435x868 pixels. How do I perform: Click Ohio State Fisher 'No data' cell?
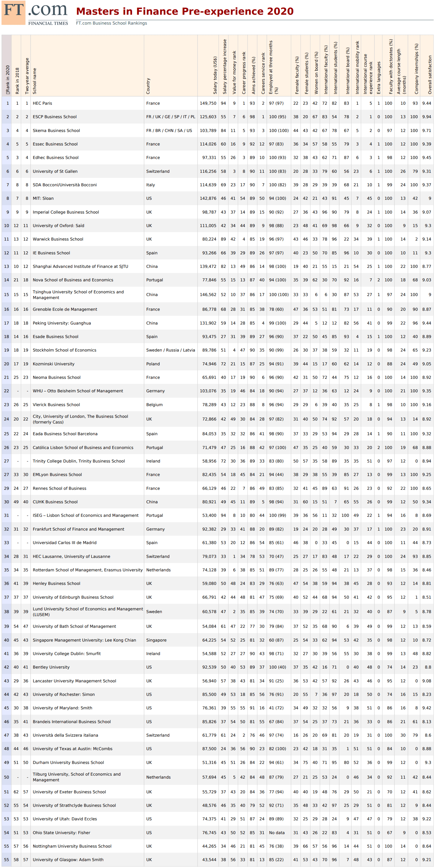point(277,833)
